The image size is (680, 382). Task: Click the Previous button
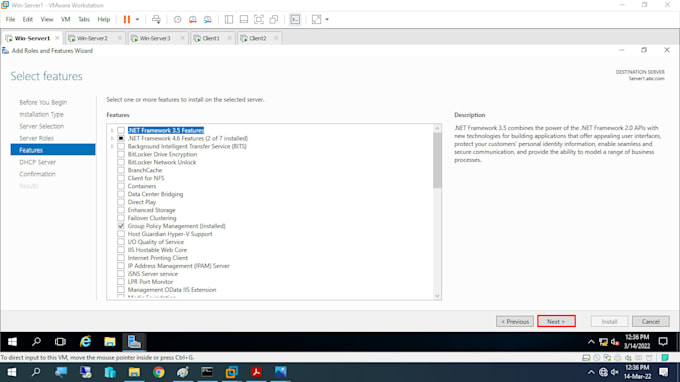click(515, 321)
